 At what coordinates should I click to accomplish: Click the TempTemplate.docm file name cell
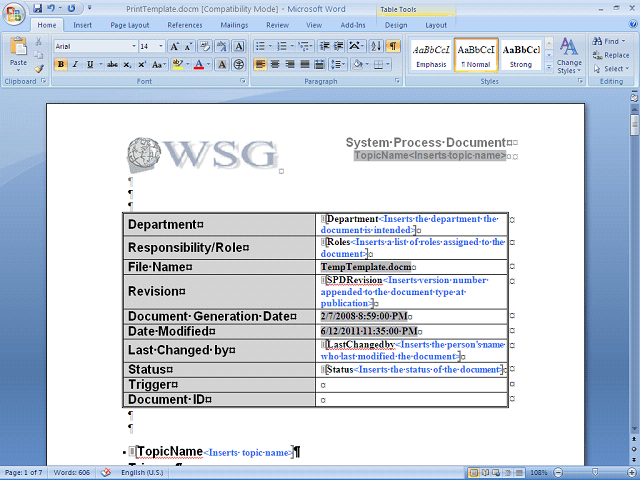(411, 267)
